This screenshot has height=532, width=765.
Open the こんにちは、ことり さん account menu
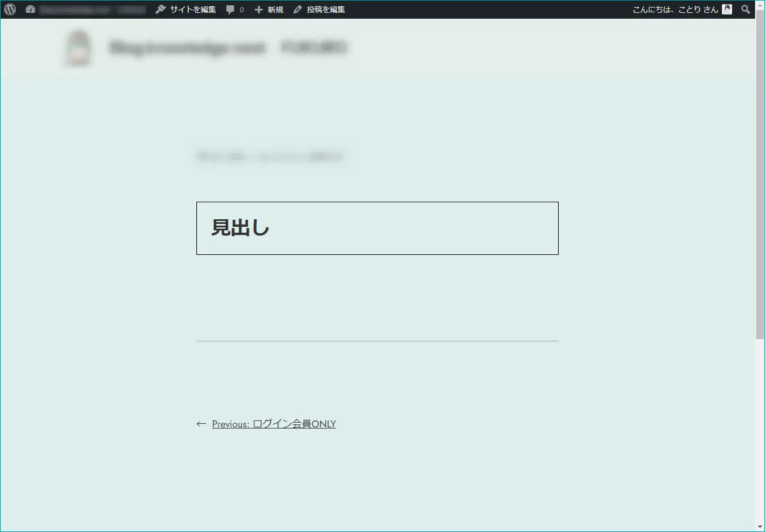[675, 9]
